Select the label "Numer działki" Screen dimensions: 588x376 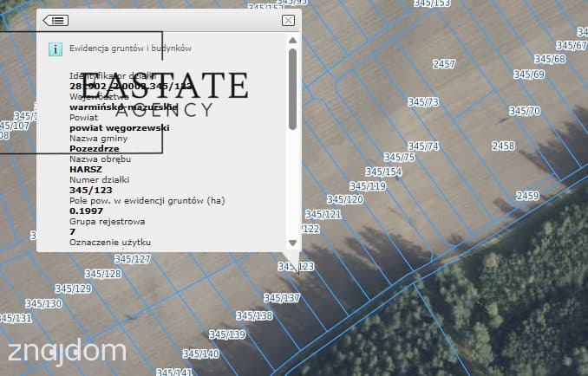point(100,179)
